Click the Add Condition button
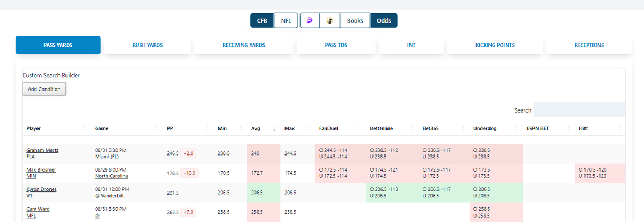This screenshot has height=222, width=644. pyautogui.click(x=44, y=89)
